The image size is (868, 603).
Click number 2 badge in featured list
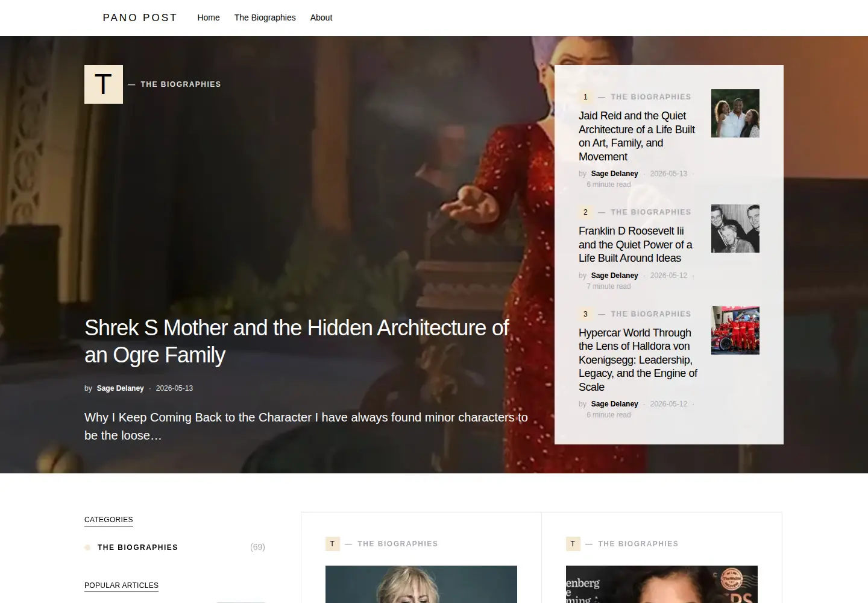pos(585,212)
